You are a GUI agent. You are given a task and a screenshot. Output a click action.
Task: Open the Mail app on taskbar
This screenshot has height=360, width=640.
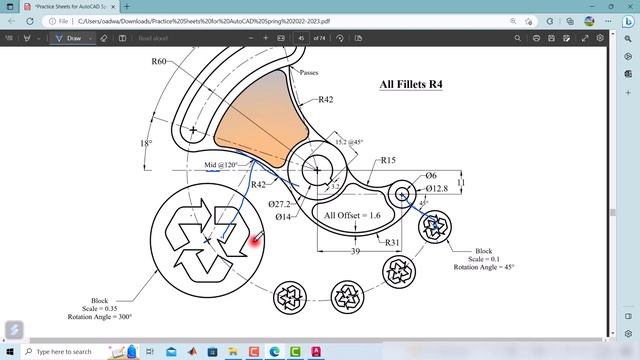[171, 351]
